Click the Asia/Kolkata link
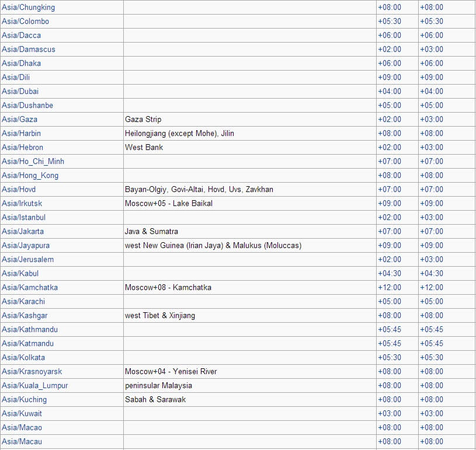Image resolution: width=476 pixels, height=450 pixels. click(23, 357)
